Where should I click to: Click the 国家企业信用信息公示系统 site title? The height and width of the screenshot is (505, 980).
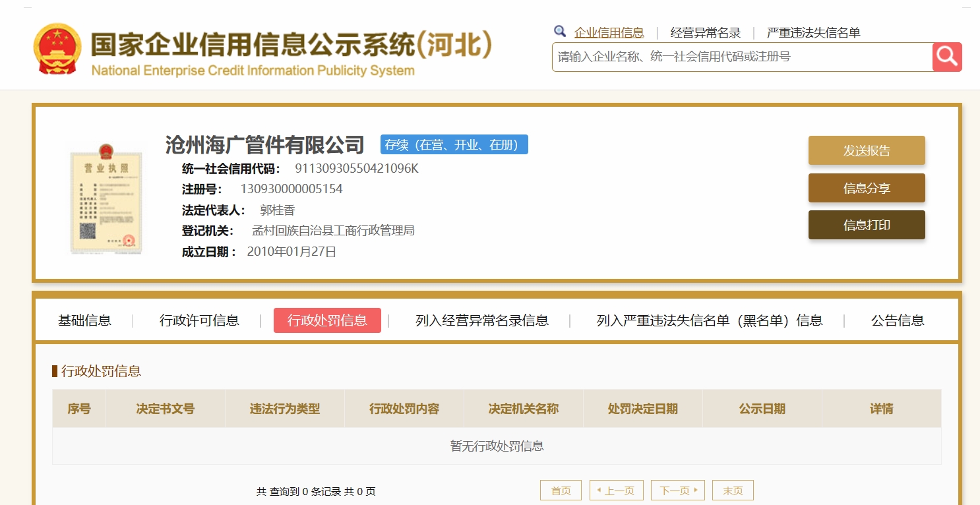coord(291,44)
